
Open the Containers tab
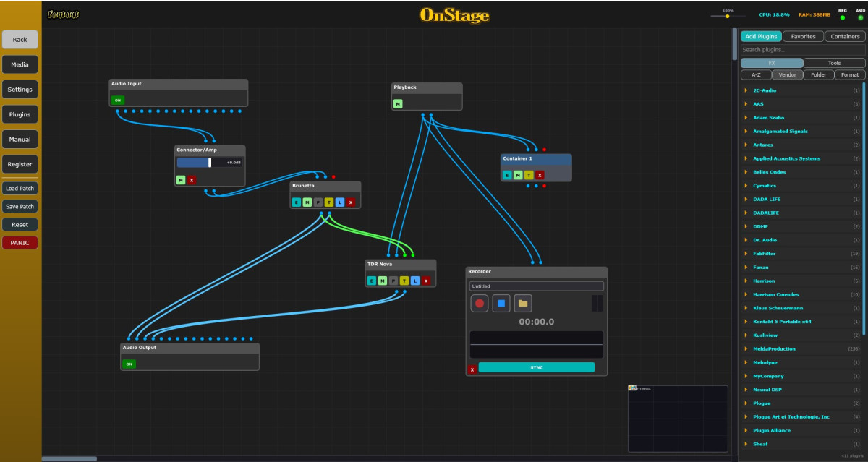(845, 36)
